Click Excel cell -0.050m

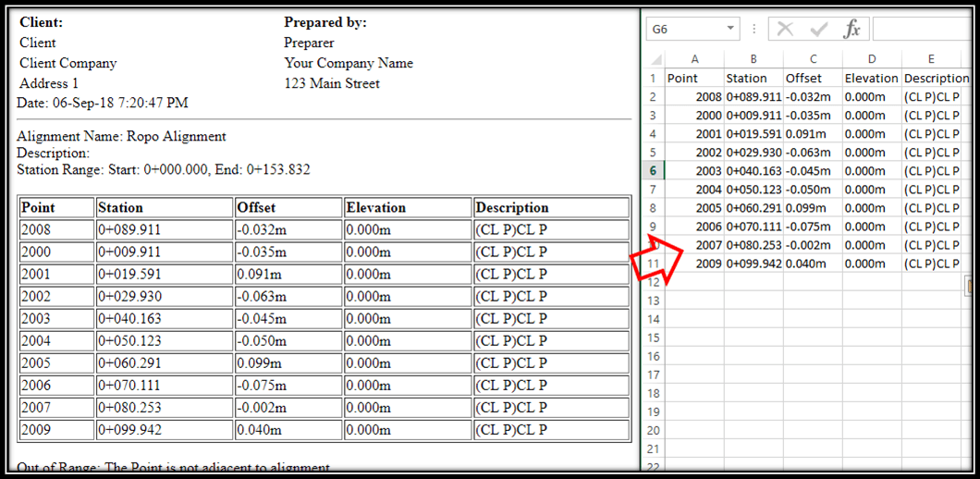coord(814,190)
